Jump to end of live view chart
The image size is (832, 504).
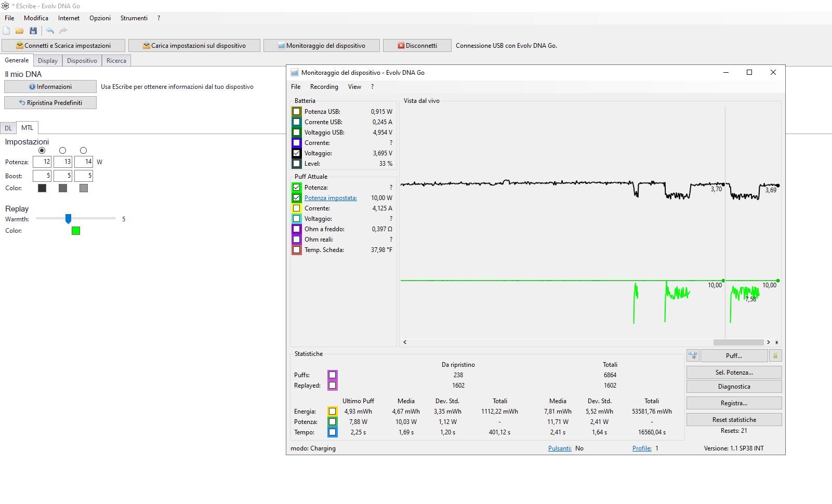coord(777,342)
